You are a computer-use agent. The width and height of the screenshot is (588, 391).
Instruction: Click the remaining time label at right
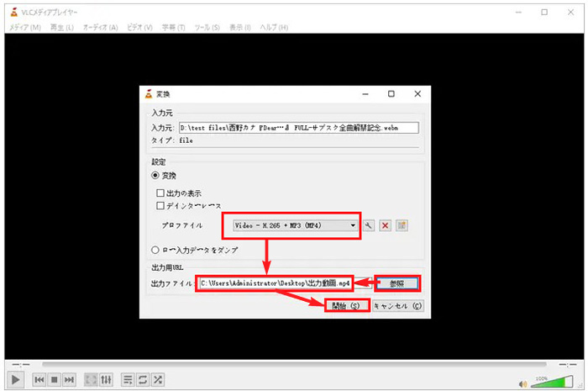tap(568, 364)
